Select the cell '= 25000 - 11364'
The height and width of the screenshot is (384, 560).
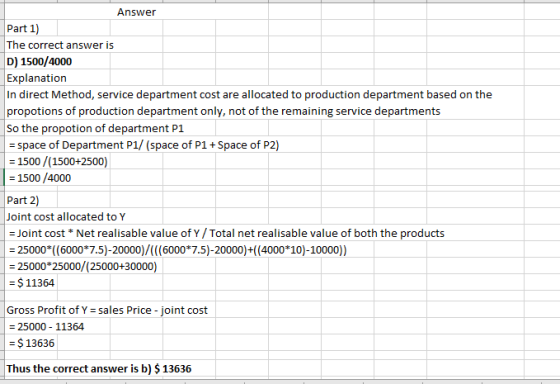[x=46, y=327]
